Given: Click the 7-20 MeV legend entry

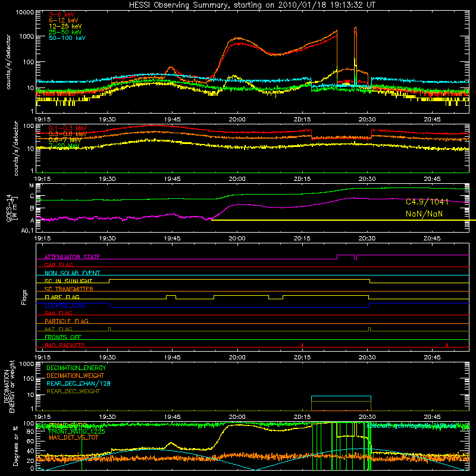Looking at the screenshot, I should click(x=64, y=146).
